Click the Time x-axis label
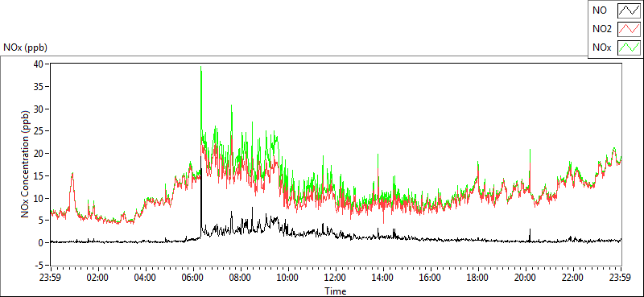This screenshot has height=297, width=644. tap(336, 291)
